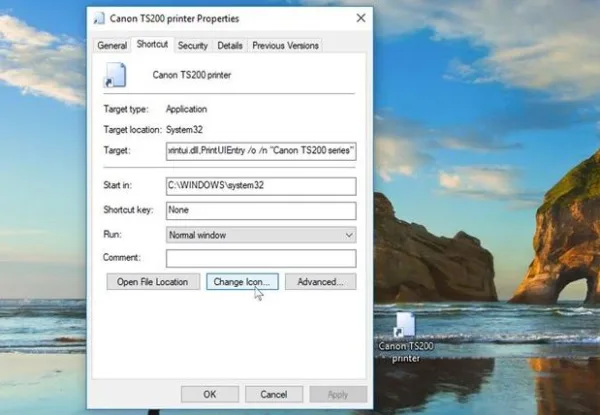Viewport: 600px width, 415px height.
Task: Click Cancel in Properties dialog
Action: point(274,394)
